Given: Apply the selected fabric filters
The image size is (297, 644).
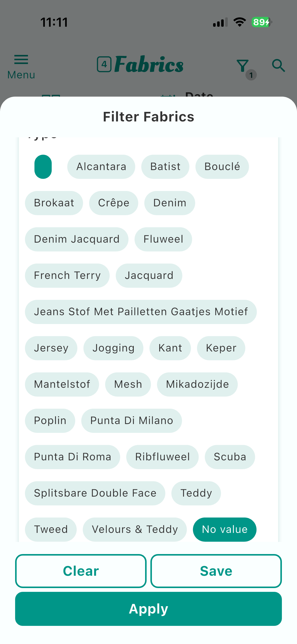Looking at the screenshot, I should (x=148, y=609).
